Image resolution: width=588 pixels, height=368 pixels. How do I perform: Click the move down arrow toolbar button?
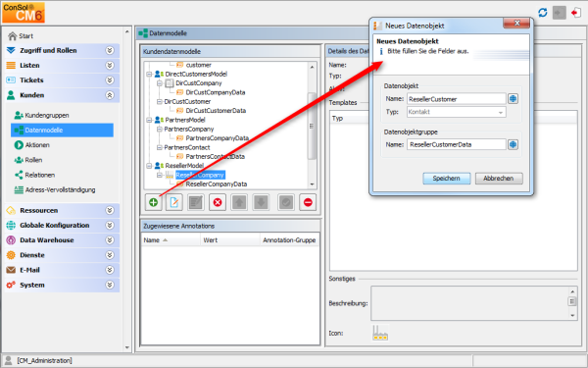pyautogui.click(x=261, y=202)
